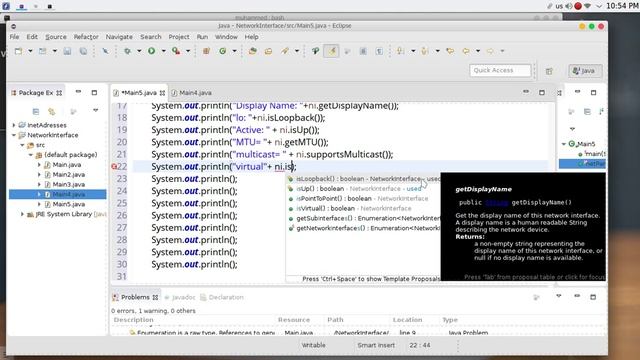Run program with green play icon

pyautogui.click(x=151, y=51)
